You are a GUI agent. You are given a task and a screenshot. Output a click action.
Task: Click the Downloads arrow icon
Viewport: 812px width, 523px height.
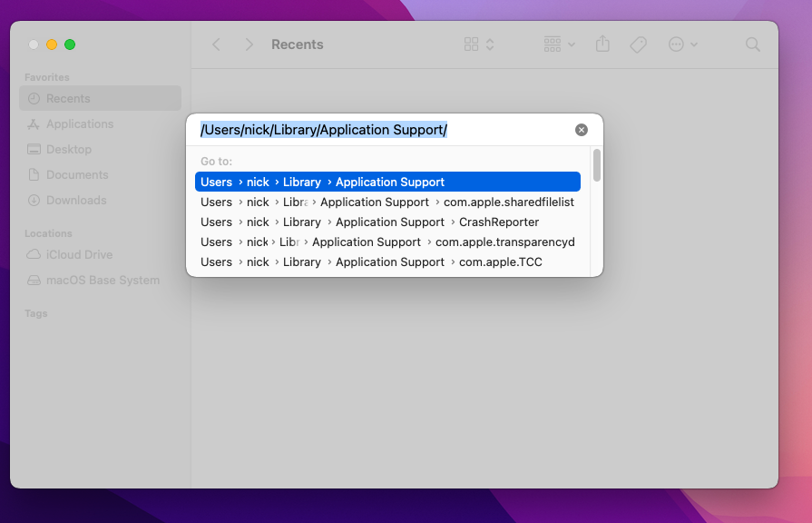click(34, 200)
